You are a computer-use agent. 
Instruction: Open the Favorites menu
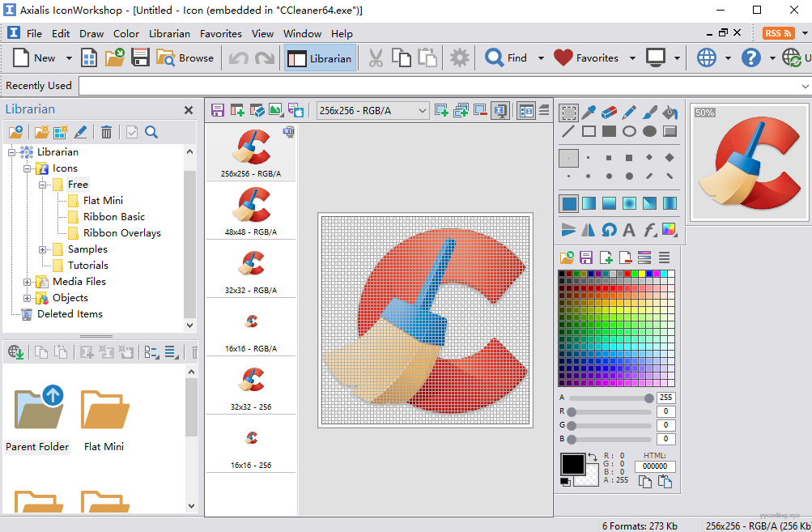220,33
